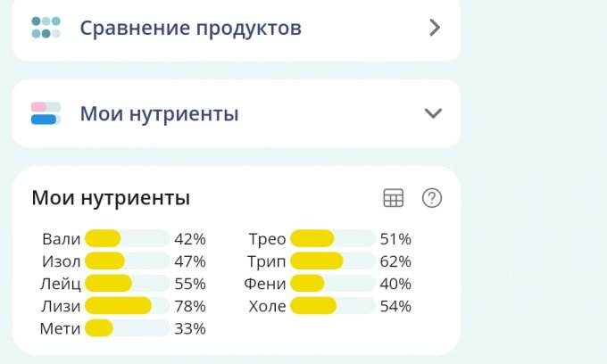Open the Сравнение продуктов menu item

click(190, 28)
